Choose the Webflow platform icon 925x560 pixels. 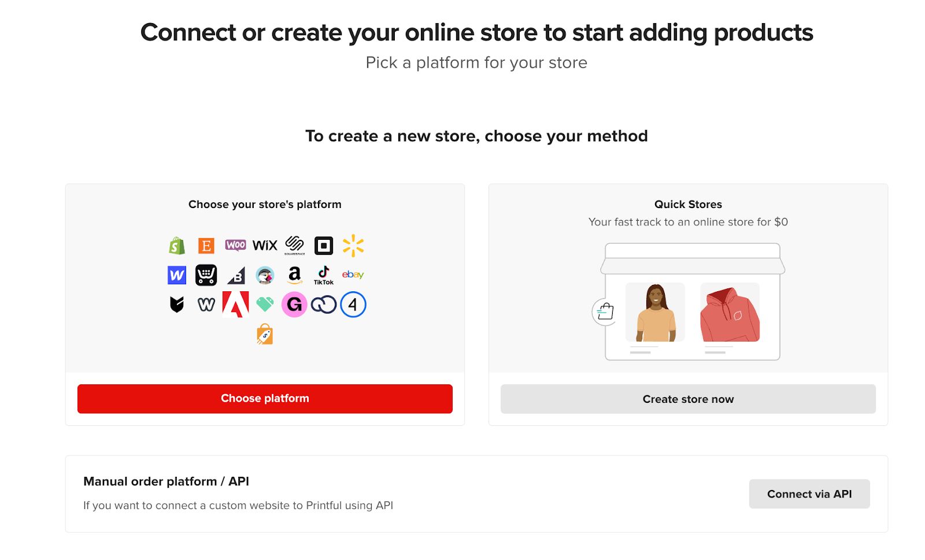pyautogui.click(x=176, y=275)
